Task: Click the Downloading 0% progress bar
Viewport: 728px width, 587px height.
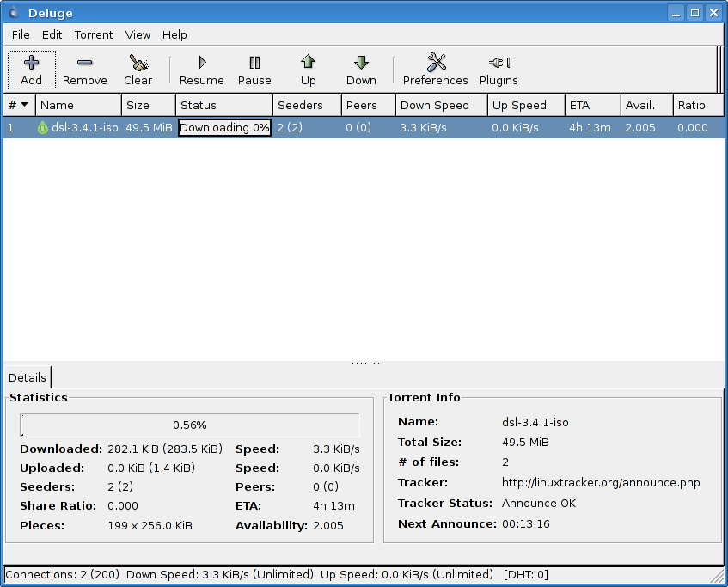Action: 224,128
